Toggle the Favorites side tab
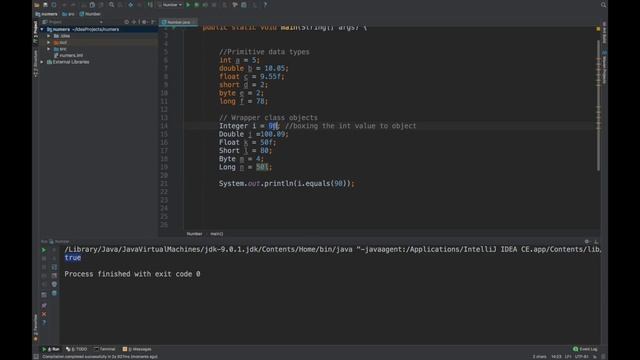 click(36, 327)
